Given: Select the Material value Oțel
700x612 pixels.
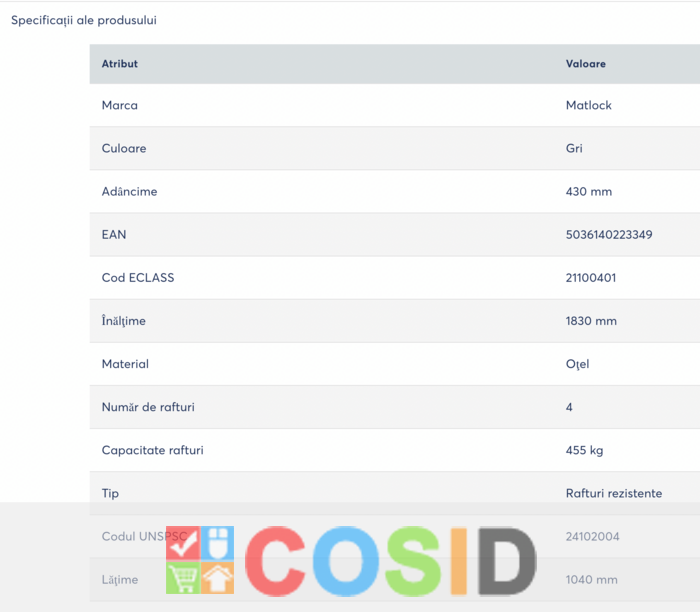Looking at the screenshot, I should tap(577, 364).
